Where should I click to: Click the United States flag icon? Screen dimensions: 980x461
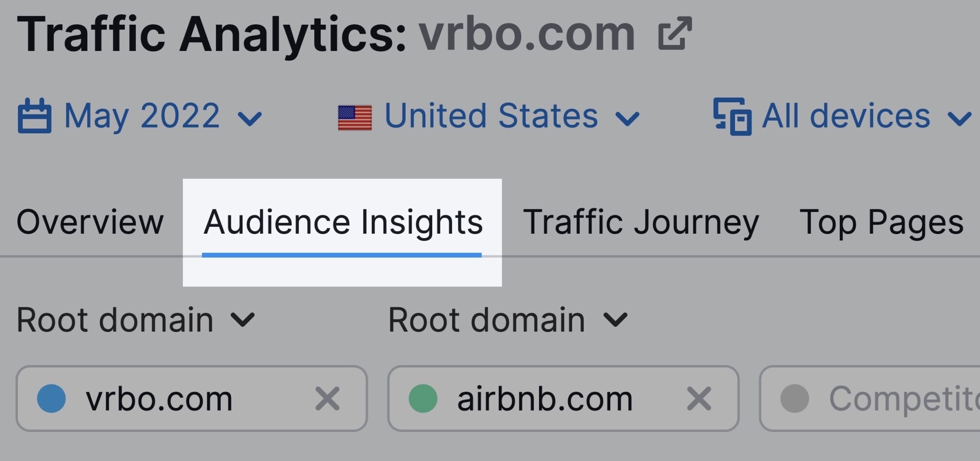pos(355,118)
